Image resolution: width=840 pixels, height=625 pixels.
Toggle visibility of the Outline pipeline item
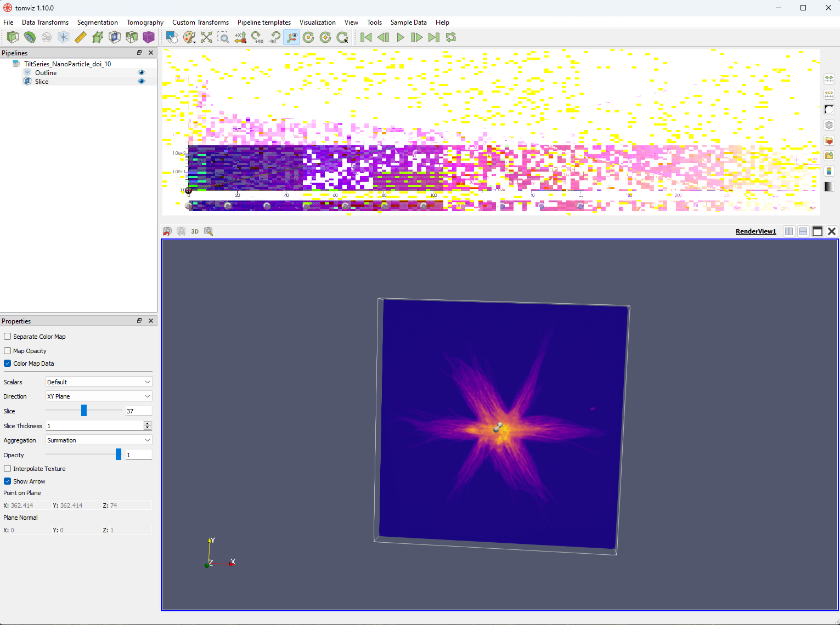click(142, 72)
